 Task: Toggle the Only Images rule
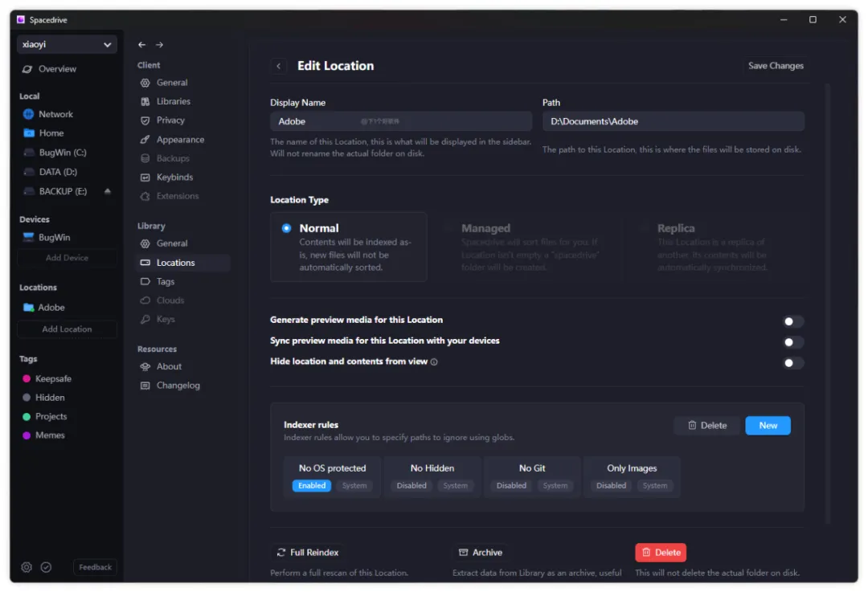(611, 485)
